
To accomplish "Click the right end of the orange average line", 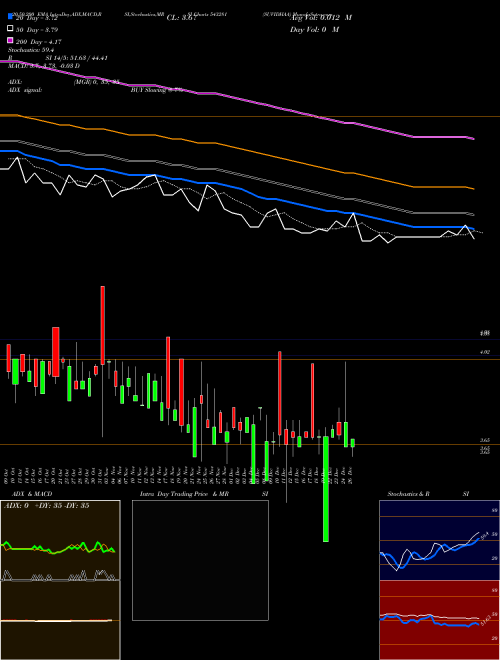I will click(x=473, y=189).
